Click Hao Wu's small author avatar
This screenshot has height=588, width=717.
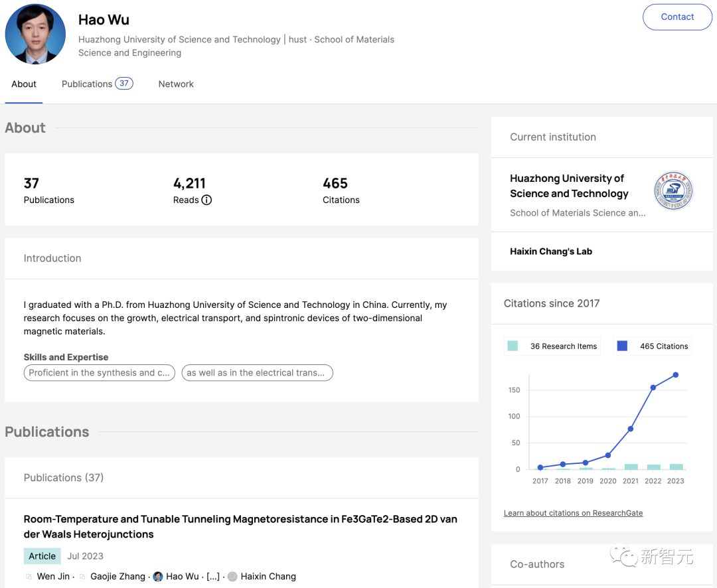coord(158,576)
